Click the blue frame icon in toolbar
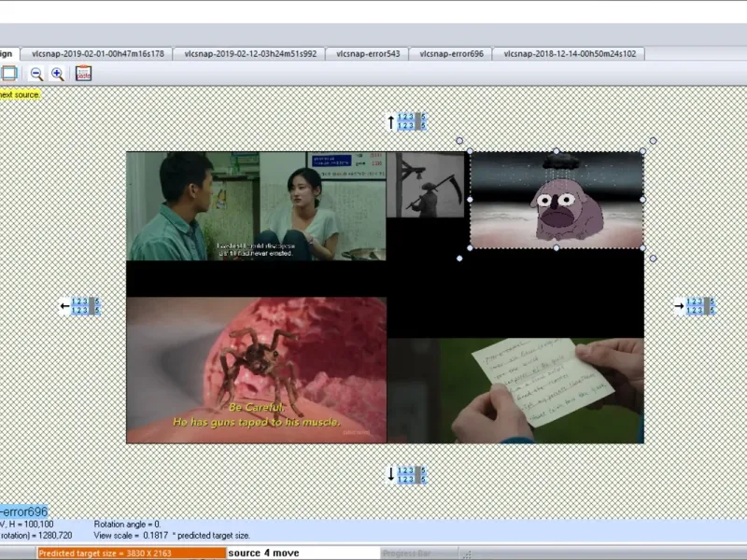Screen dimensions: 747x560 (x=9, y=74)
